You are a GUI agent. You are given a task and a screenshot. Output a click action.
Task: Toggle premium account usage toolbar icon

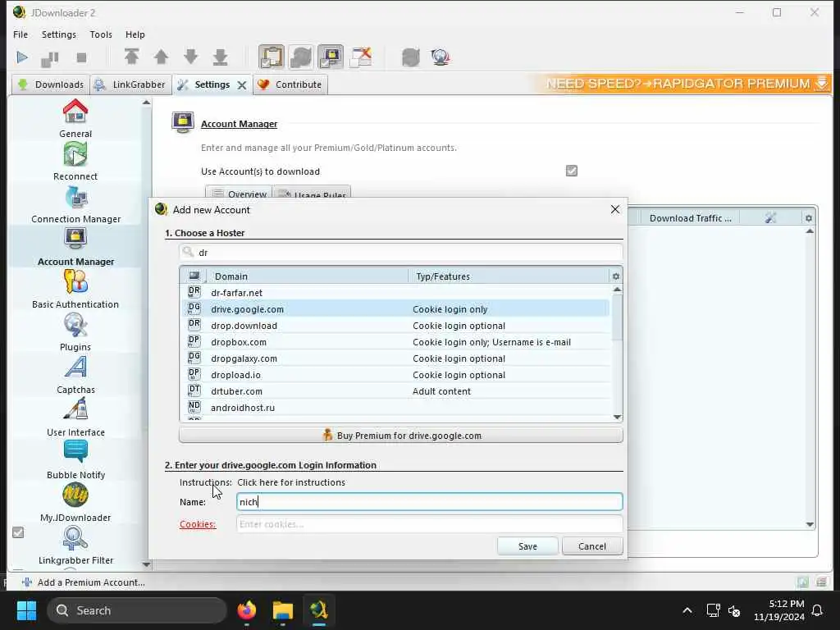point(331,57)
